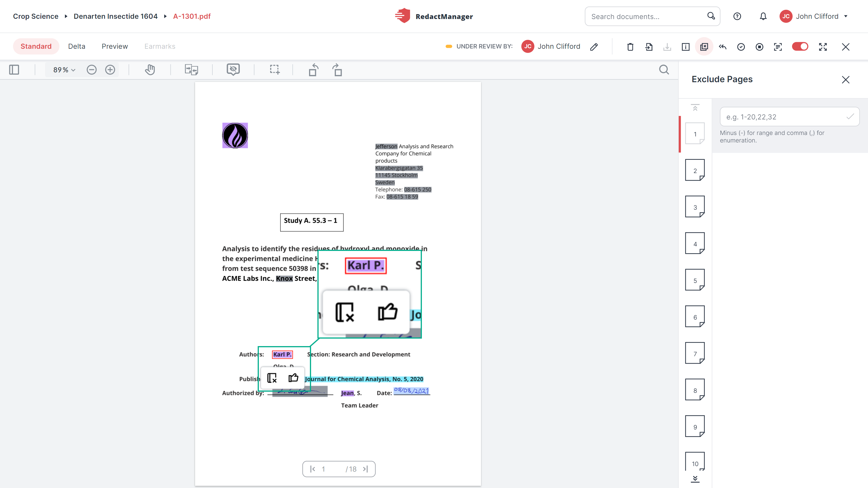The width and height of the screenshot is (868, 488).
Task: Select the rectangle redaction tool
Action: (275, 70)
